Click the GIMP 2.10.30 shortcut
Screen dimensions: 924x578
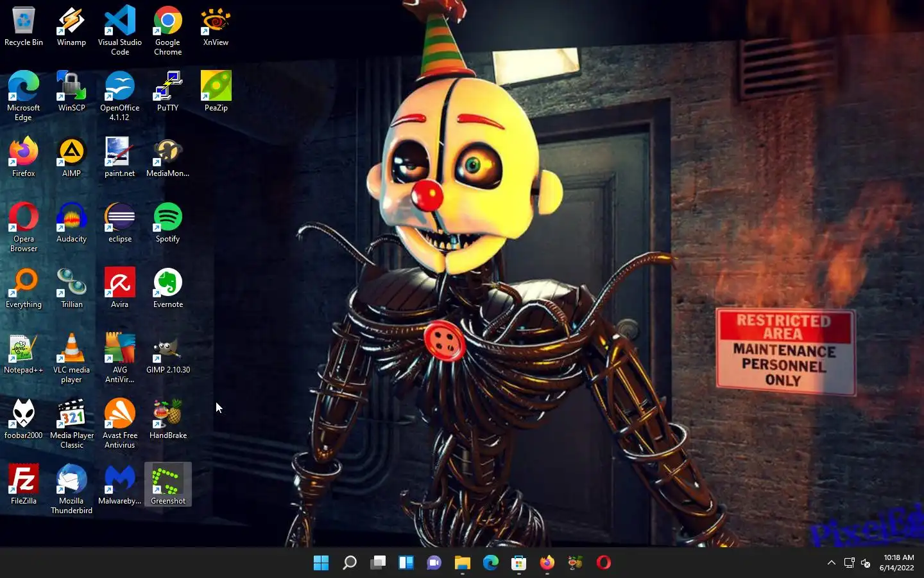[x=168, y=355]
